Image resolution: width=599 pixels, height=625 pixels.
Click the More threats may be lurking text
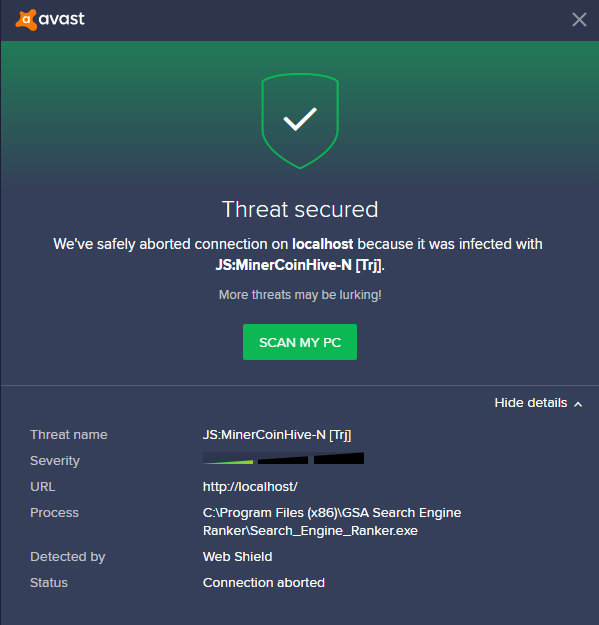tap(300, 295)
